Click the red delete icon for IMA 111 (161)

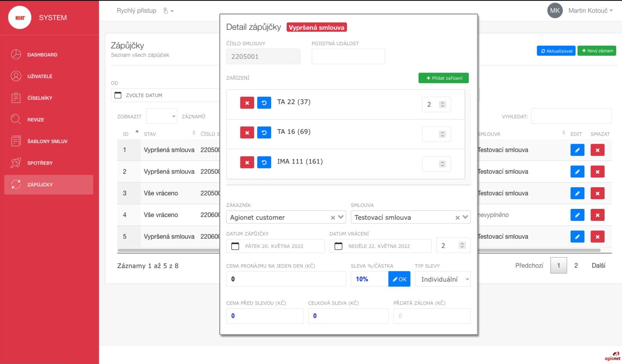(x=247, y=162)
